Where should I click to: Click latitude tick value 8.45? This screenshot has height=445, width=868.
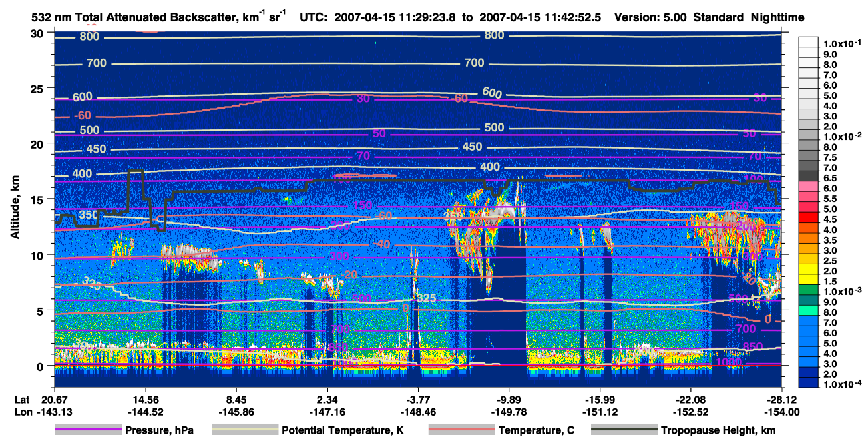[x=238, y=399]
